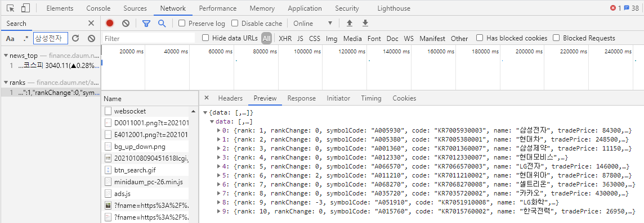
Task: Click the search query field containing 삼성전자
Action: [50, 39]
